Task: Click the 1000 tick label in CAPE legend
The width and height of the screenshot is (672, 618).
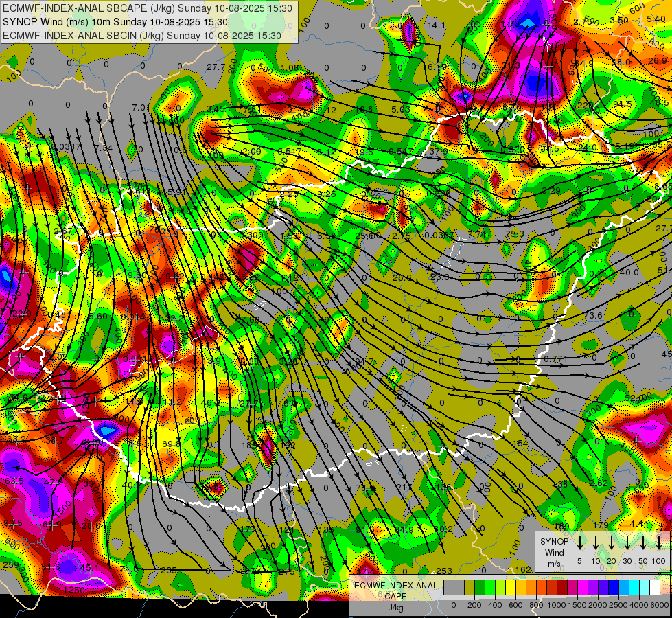Action: pos(557,605)
